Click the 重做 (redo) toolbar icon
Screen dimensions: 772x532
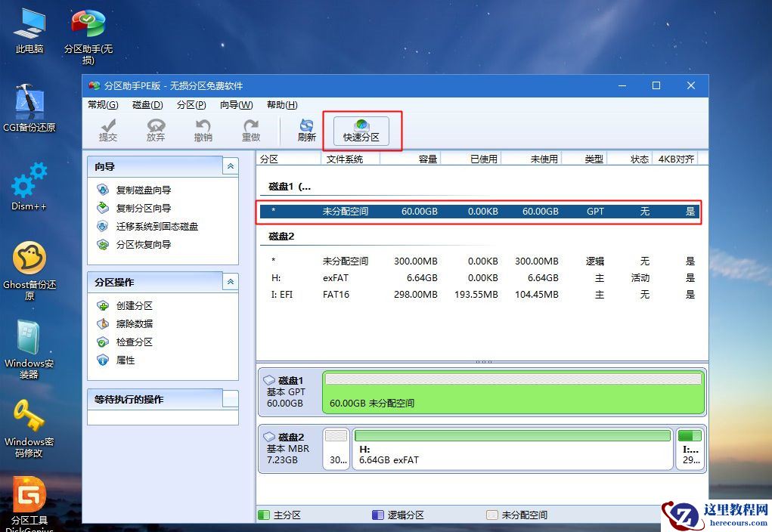251,128
